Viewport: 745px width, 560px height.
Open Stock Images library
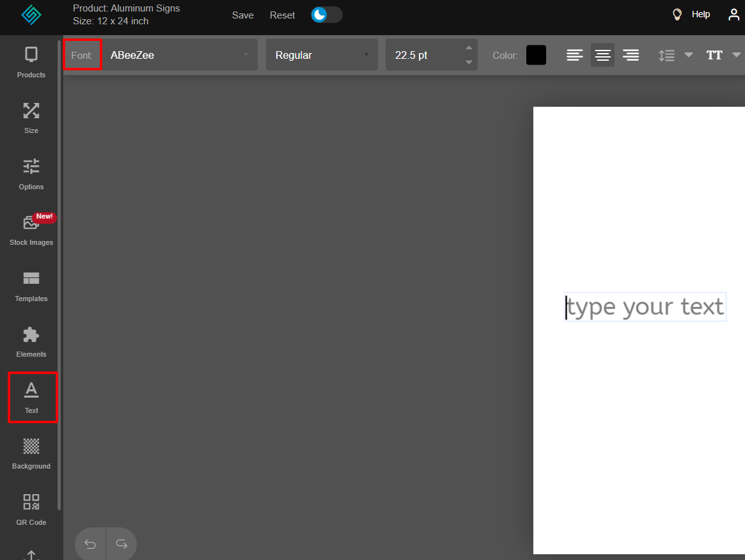[31, 229]
